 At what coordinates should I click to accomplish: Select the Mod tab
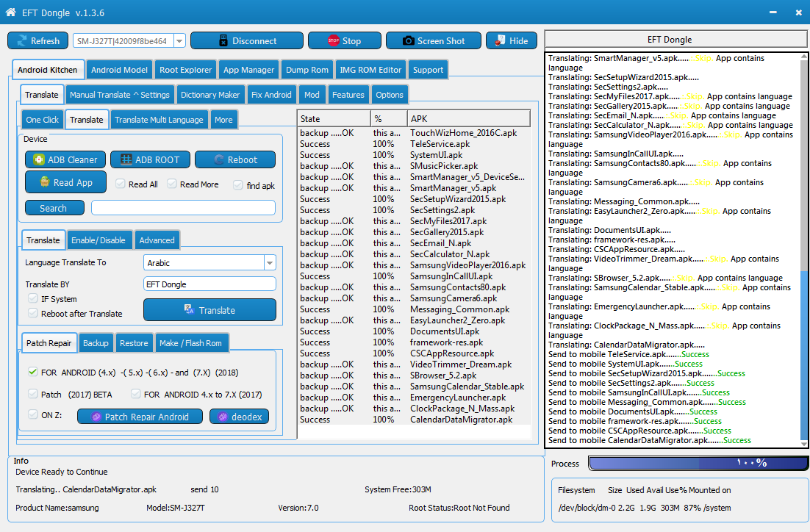tap(312, 95)
